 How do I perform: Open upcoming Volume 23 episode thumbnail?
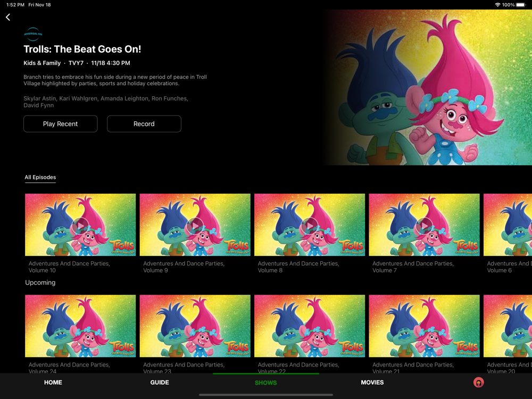pyautogui.click(x=195, y=326)
